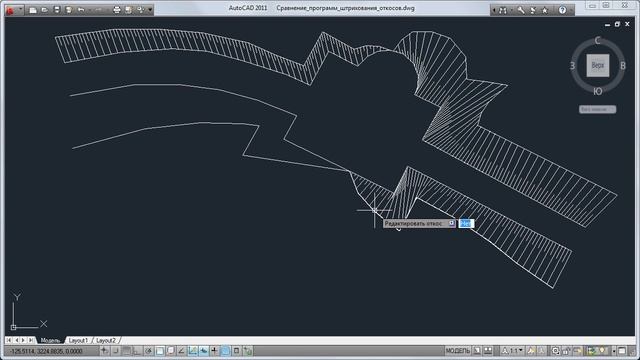Click the hardware acceleration icon
The height and width of the screenshot is (360, 640).
click(x=578, y=351)
